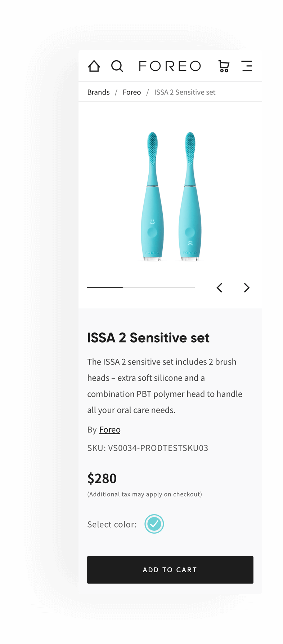This screenshot has height=644, width=283.
Task: Show the previous product image
Action: click(x=220, y=288)
